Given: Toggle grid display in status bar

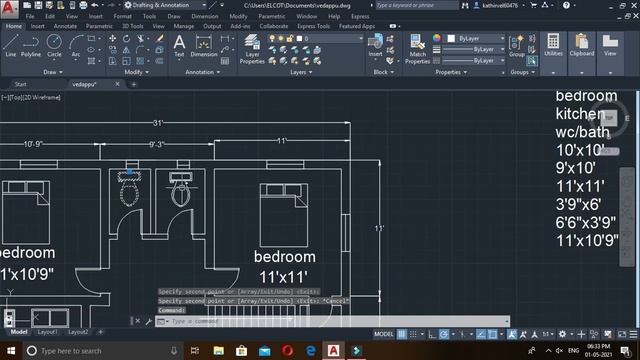Looking at the screenshot, I should 402,334.
